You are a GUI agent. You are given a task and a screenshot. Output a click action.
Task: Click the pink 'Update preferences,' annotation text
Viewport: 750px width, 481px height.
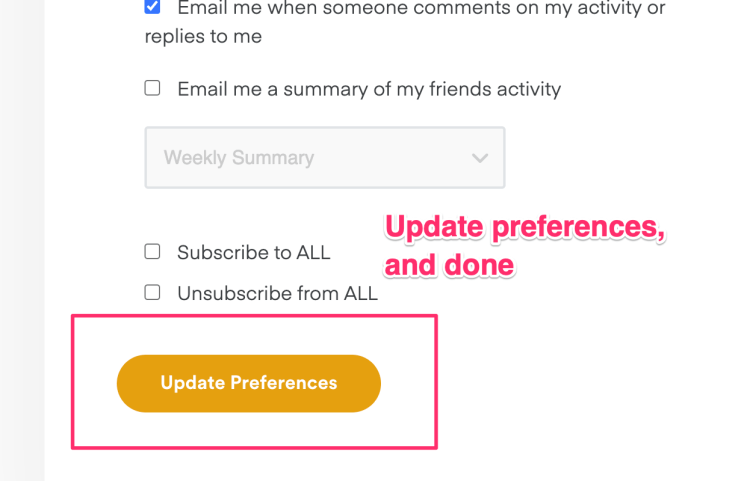pyautogui.click(x=525, y=228)
